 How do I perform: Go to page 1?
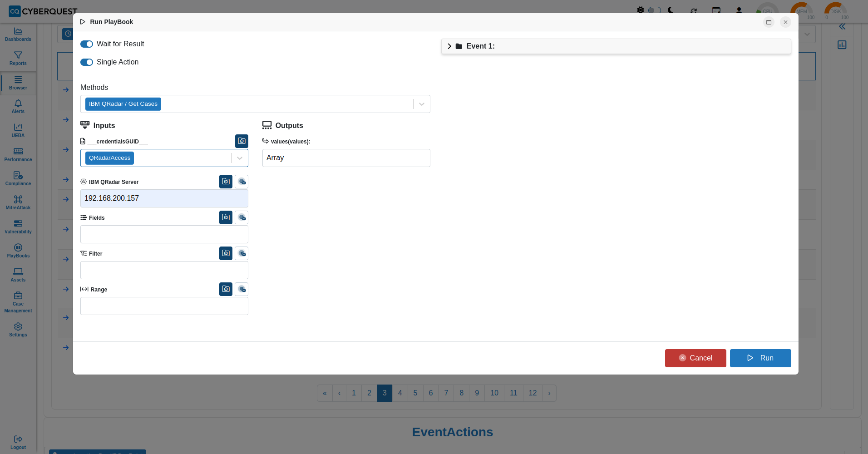click(354, 393)
